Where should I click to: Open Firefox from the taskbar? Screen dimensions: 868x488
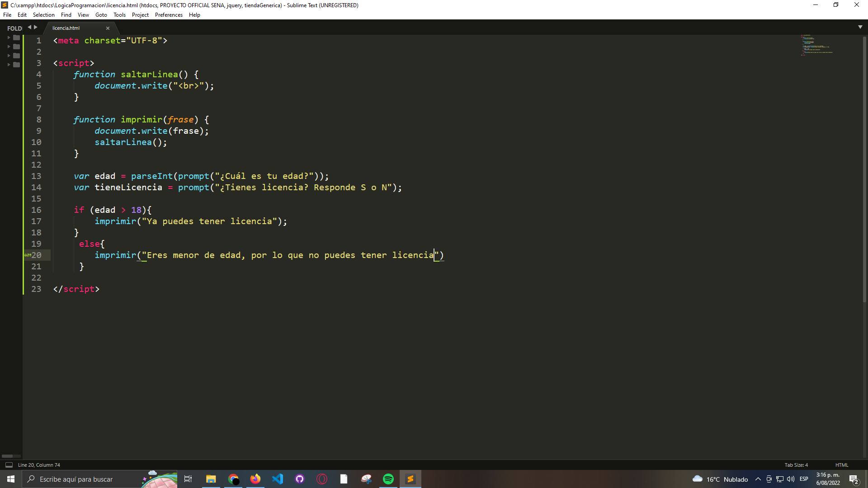coord(255,479)
